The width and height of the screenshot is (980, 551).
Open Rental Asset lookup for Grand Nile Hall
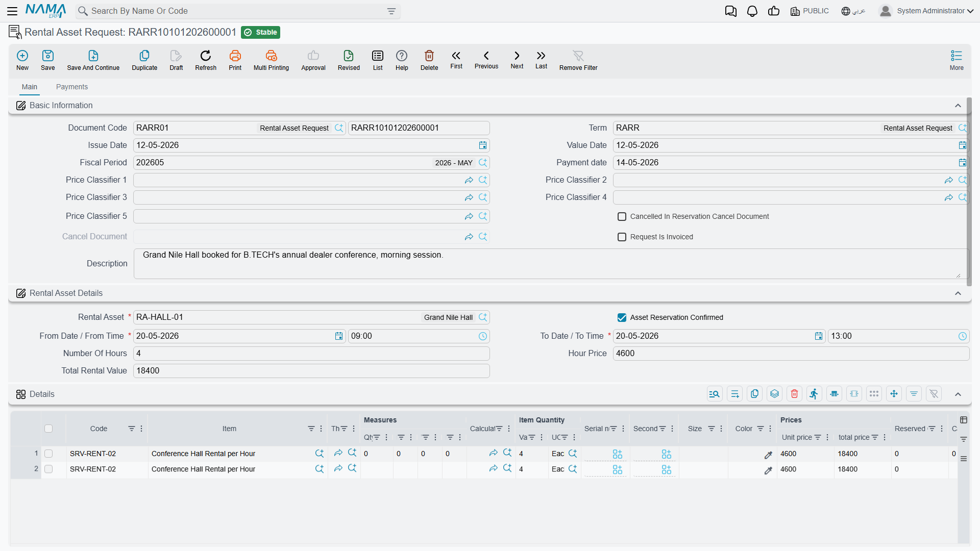point(483,317)
